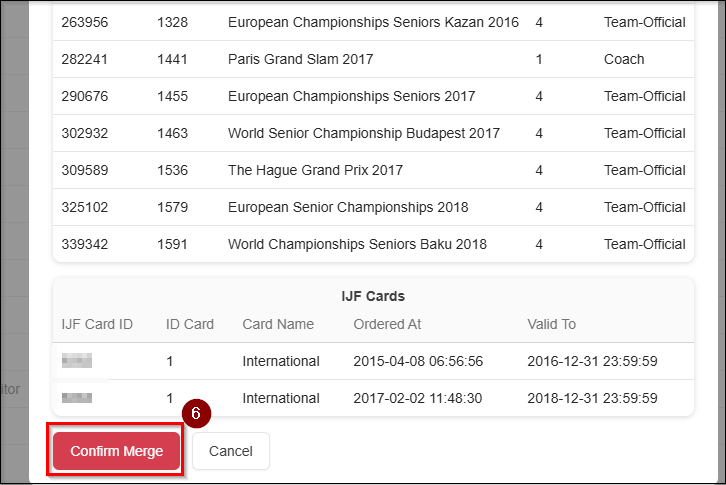This screenshot has height=485, width=726.
Task: Click record ID 339342
Action: click(85, 244)
